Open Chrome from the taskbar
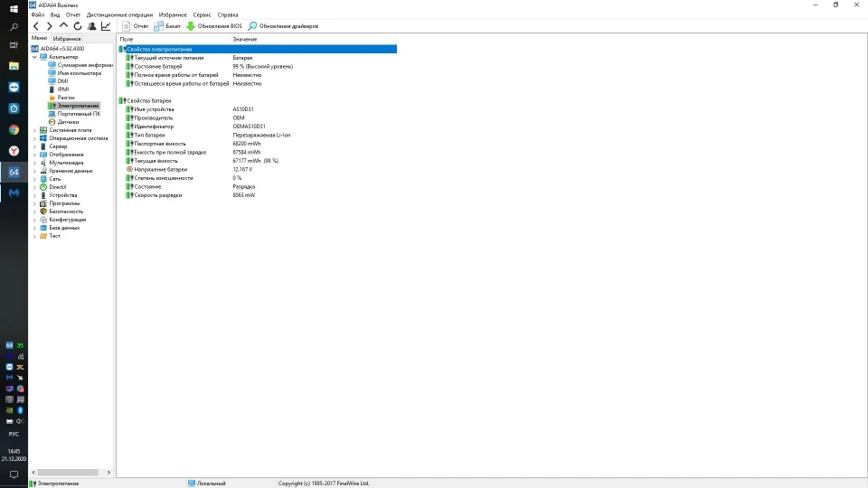Screen dimensions: 868x488 point(14,129)
